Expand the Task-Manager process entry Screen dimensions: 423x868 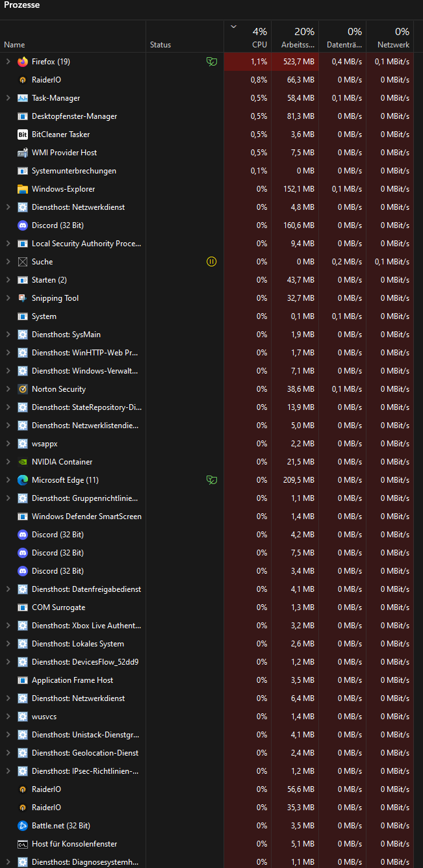(8, 98)
